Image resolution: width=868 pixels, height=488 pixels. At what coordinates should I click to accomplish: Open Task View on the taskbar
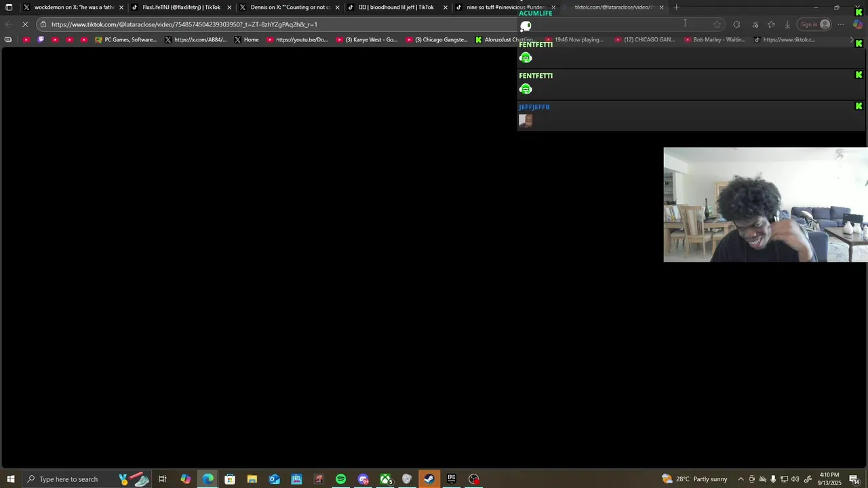(163, 479)
